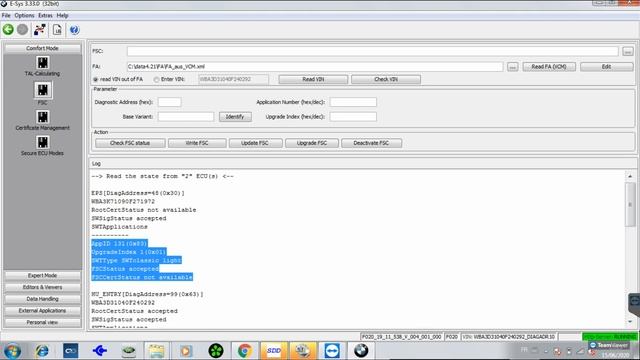Viewport: 640px width, 360px height.
Task: Expand the Comfort Mode panel header
Action: (x=42, y=48)
